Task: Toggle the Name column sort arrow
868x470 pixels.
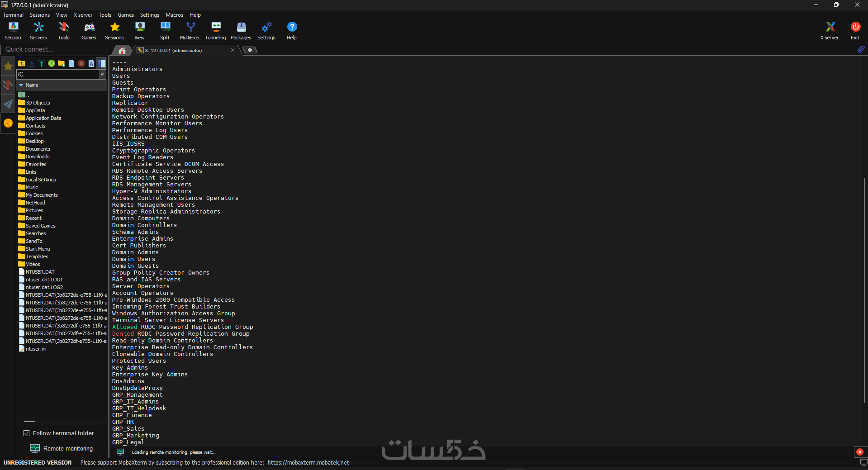Action: click(21, 85)
